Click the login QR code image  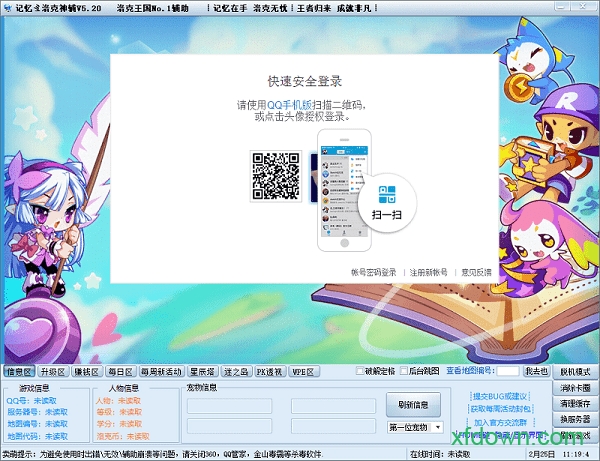coord(276,176)
